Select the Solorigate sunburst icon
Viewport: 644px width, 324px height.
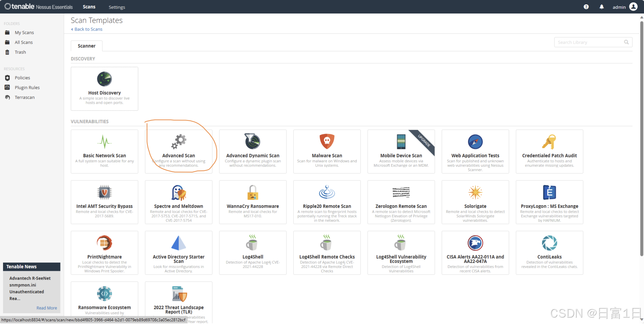pyautogui.click(x=475, y=192)
